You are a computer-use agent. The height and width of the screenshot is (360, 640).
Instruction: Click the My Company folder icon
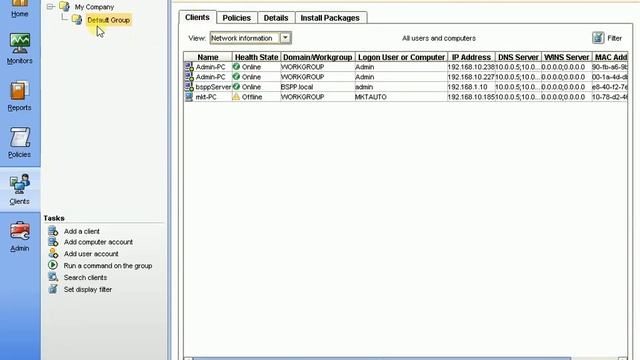tap(64, 6)
